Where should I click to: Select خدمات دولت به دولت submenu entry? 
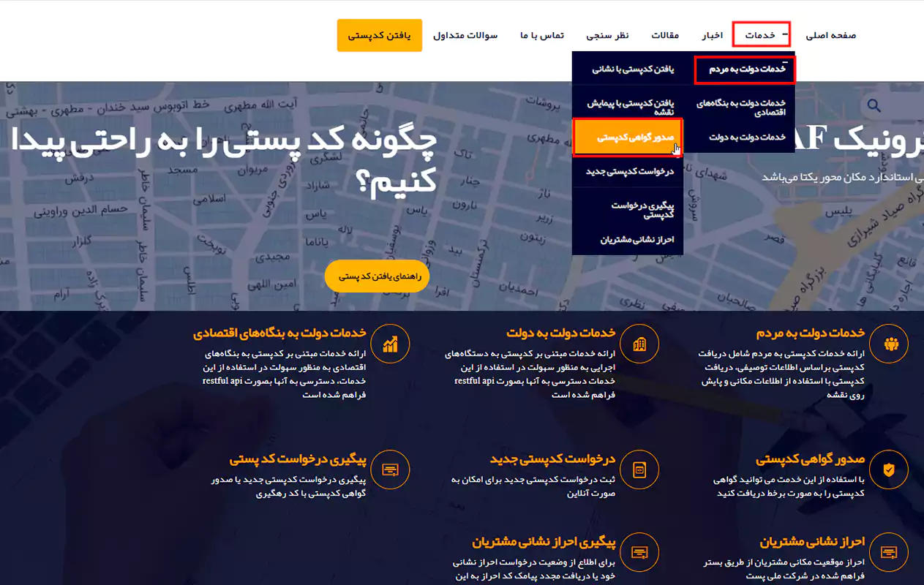[746, 137]
